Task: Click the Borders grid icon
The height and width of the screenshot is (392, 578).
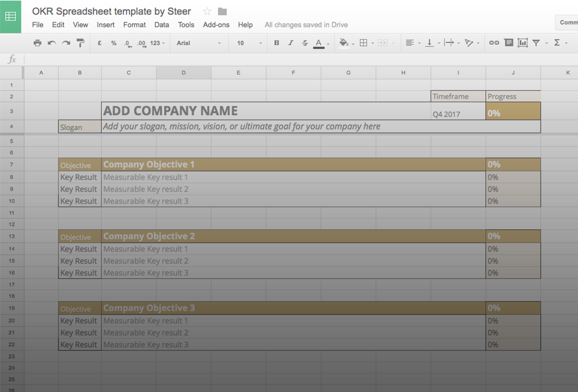Action: (364, 43)
